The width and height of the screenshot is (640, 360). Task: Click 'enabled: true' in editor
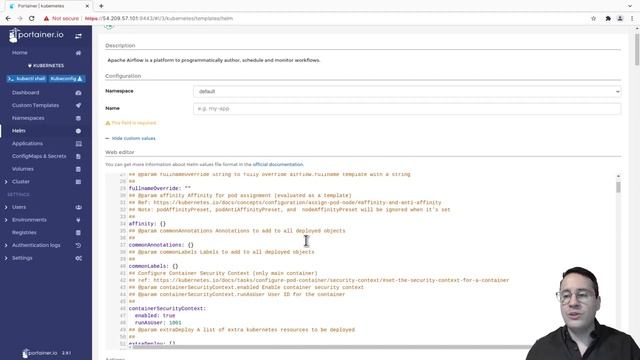click(155, 316)
